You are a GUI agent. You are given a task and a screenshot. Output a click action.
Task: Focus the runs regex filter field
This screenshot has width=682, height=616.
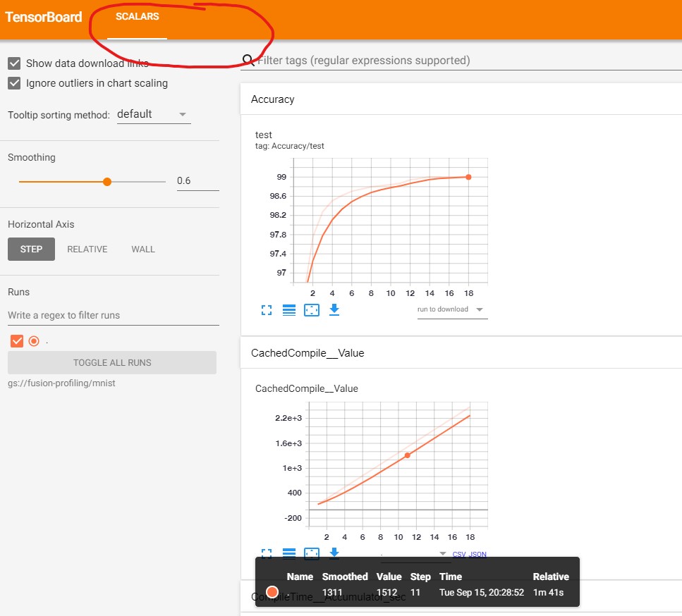point(113,316)
